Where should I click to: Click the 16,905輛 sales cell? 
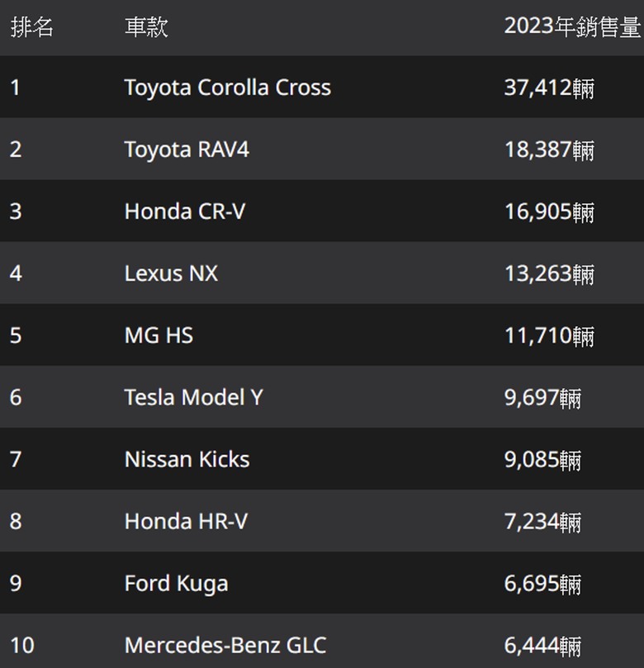click(x=549, y=211)
